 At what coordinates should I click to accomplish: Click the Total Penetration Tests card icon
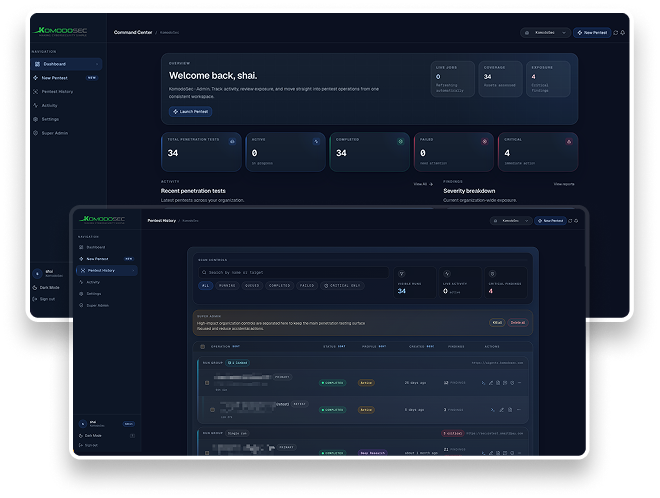tap(232, 141)
